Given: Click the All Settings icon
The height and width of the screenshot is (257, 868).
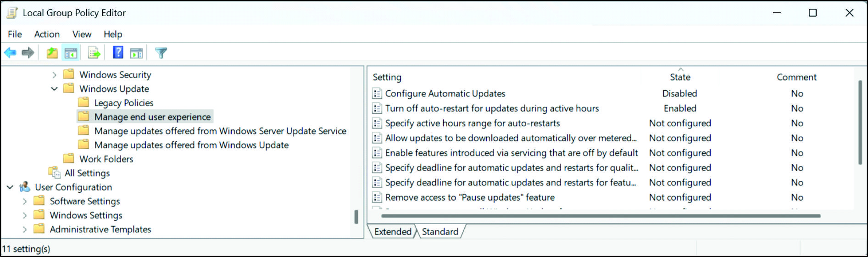Looking at the screenshot, I should [55, 173].
